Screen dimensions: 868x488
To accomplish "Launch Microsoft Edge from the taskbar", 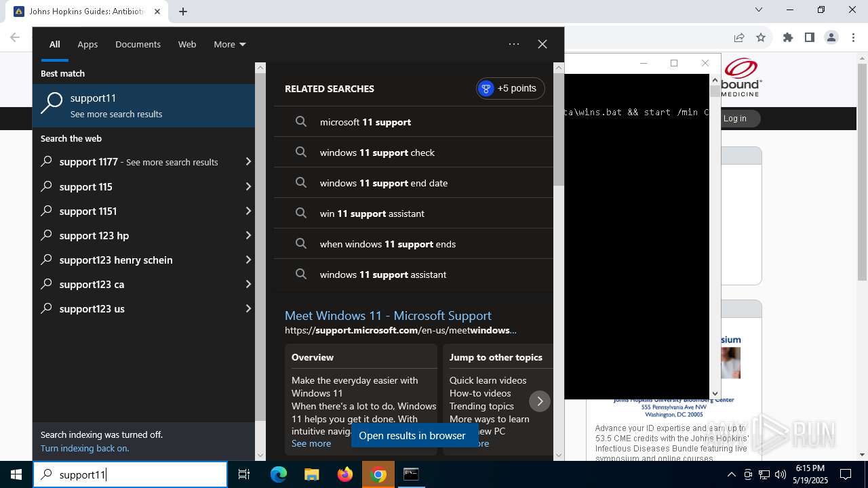I will click(x=279, y=474).
